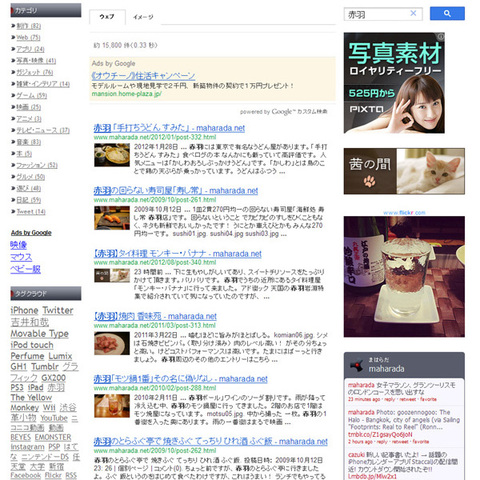480x480 pixels.
Task: Click the ベビー服 ad link
Action: (25, 269)
